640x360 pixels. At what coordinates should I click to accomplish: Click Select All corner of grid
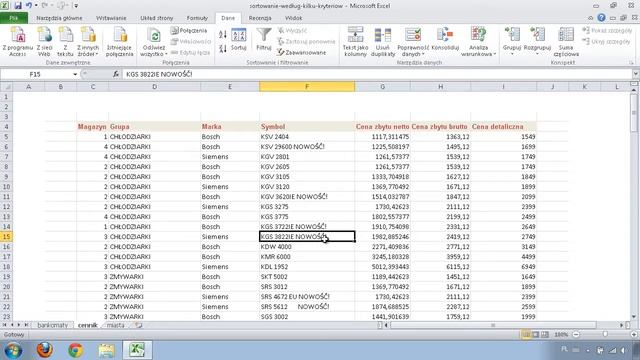7,87
